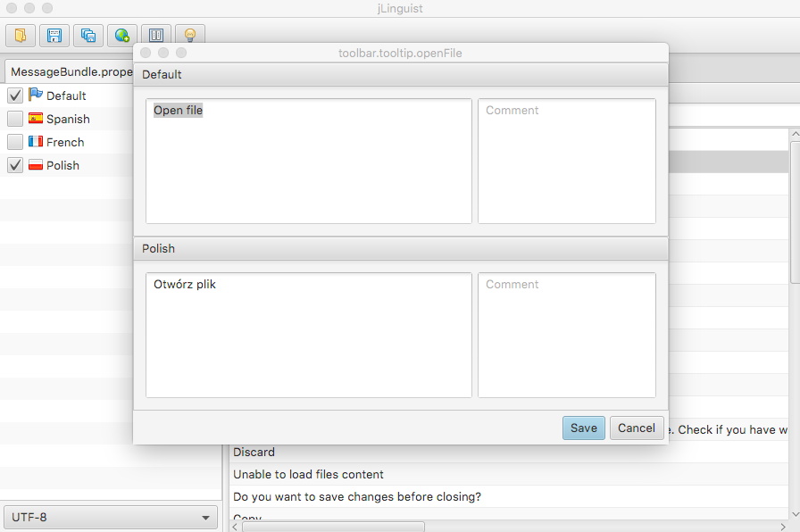This screenshot has width=800, height=532.
Task: Click the Default text field with Open file
Action: tap(309, 162)
